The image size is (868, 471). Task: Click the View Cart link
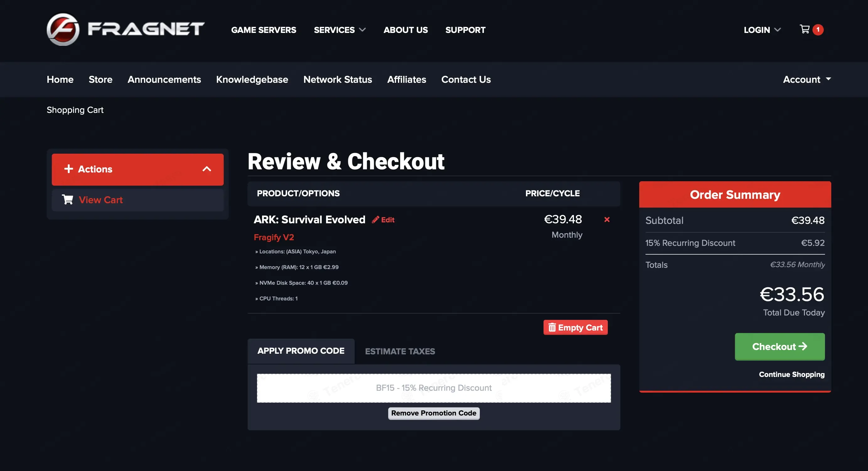[x=100, y=200]
